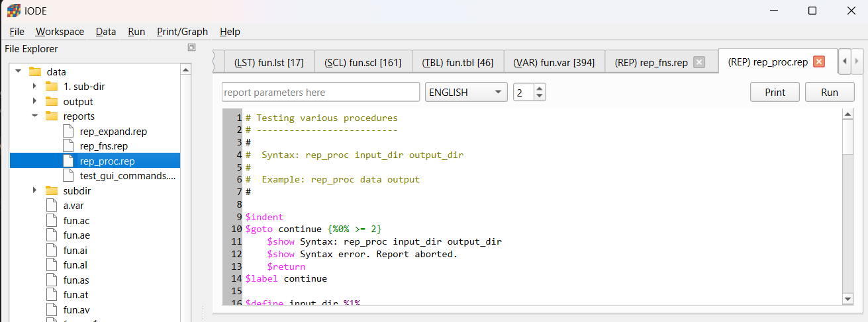
Task: Select the reports folder icon
Action: click(x=52, y=116)
